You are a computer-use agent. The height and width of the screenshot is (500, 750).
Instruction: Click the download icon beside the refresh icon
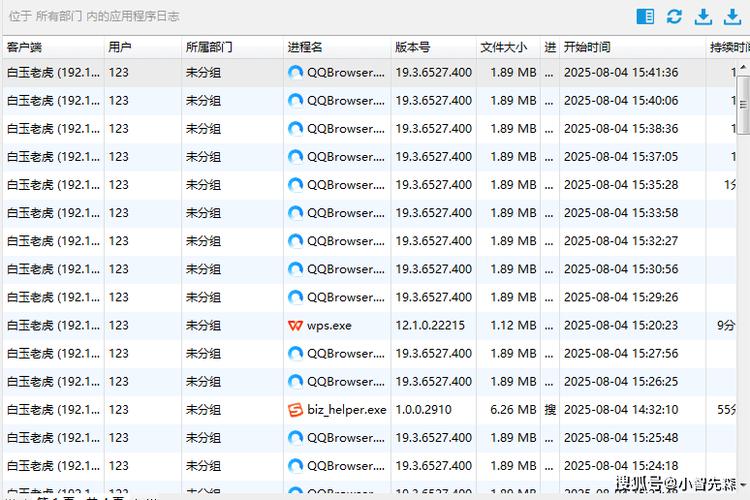703,17
